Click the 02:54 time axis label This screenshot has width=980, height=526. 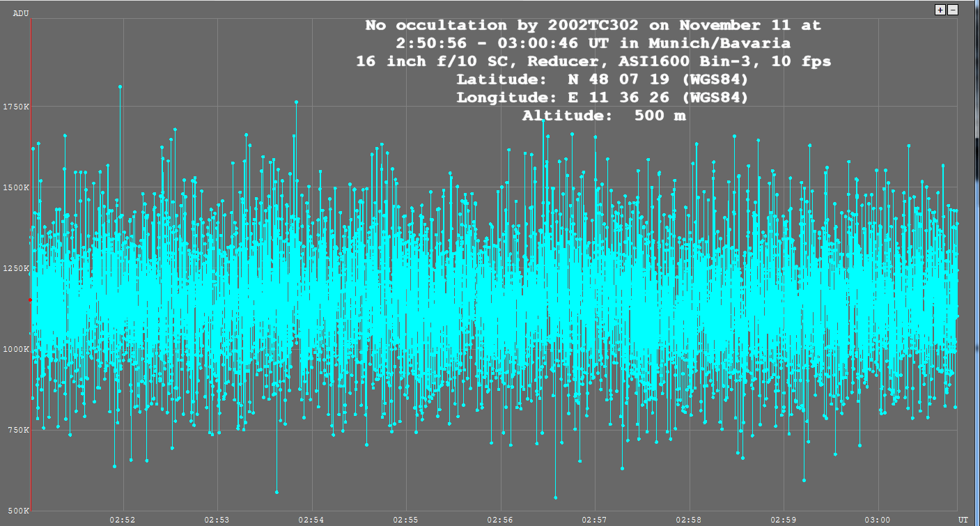311,520
